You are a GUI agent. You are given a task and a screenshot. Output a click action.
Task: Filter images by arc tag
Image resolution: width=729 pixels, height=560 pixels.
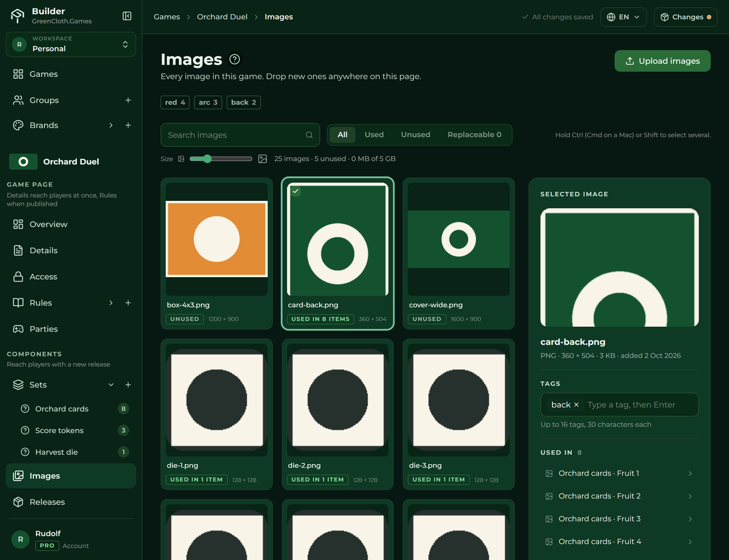coord(208,102)
